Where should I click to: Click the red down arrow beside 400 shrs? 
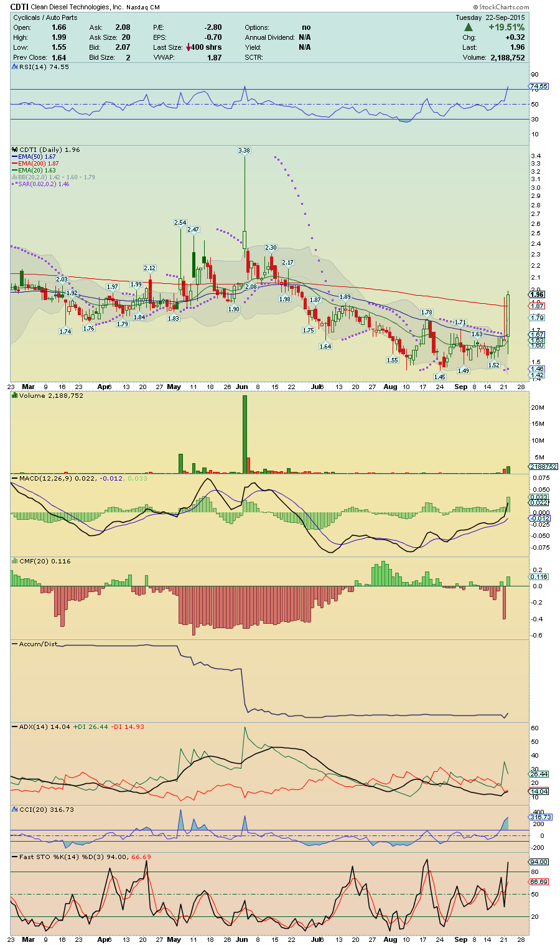click(x=189, y=47)
